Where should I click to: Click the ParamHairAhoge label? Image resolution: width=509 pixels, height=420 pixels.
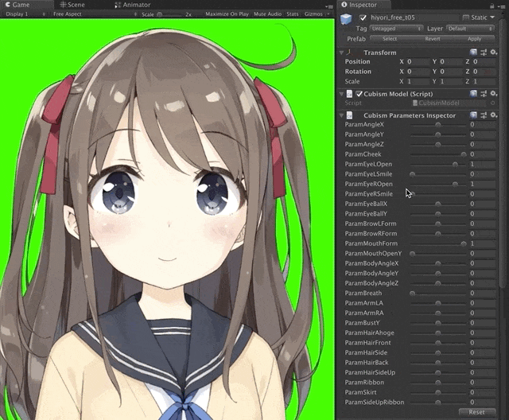point(369,332)
